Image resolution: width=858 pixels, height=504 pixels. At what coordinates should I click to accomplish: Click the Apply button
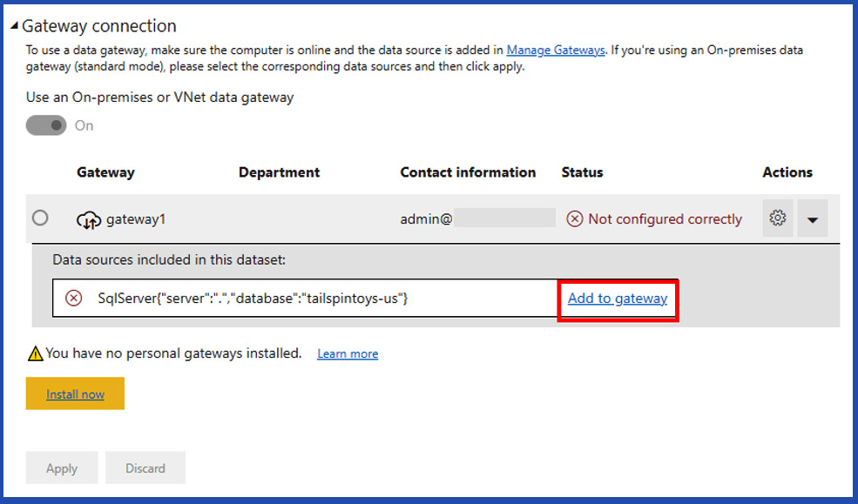click(x=62, y=468)
